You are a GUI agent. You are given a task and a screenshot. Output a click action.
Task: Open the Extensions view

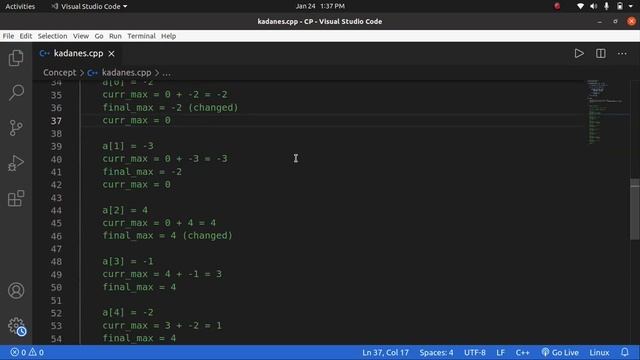coord(16,198)
